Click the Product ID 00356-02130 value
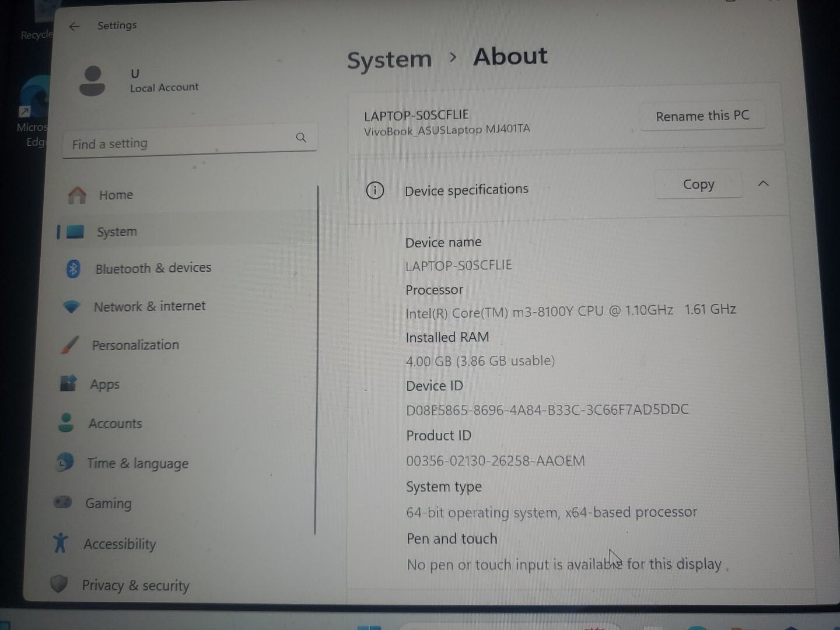This screenshot has height=630, width=840. (495, 461)
